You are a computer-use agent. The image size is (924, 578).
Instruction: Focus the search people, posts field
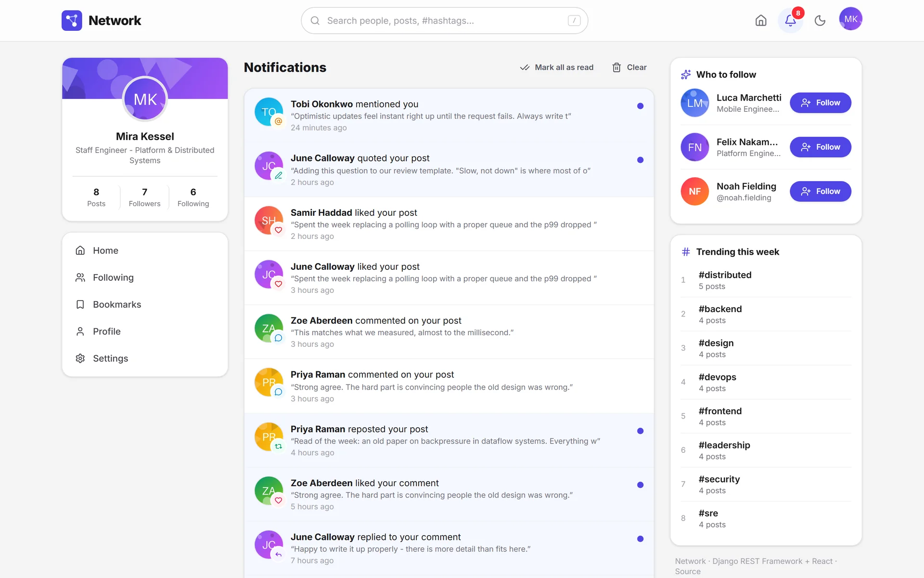pyautogui.click(x=444, y=21)
